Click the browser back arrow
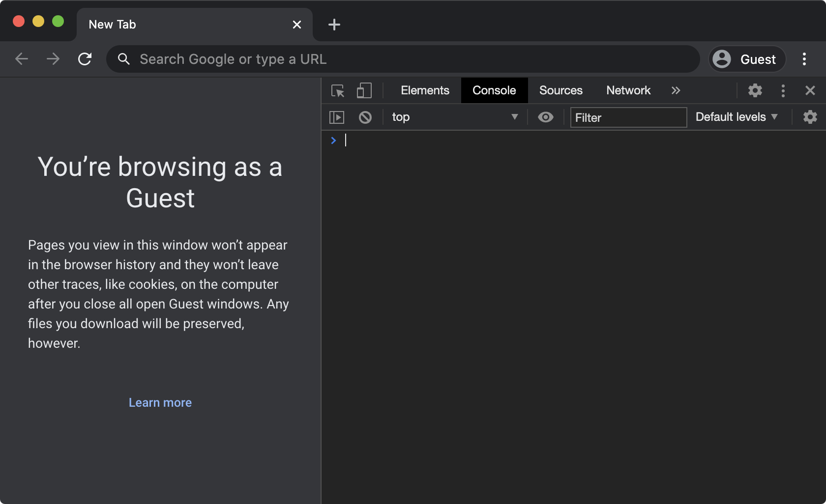Screen dimensions: 826x504 click(x=22, y=59)
